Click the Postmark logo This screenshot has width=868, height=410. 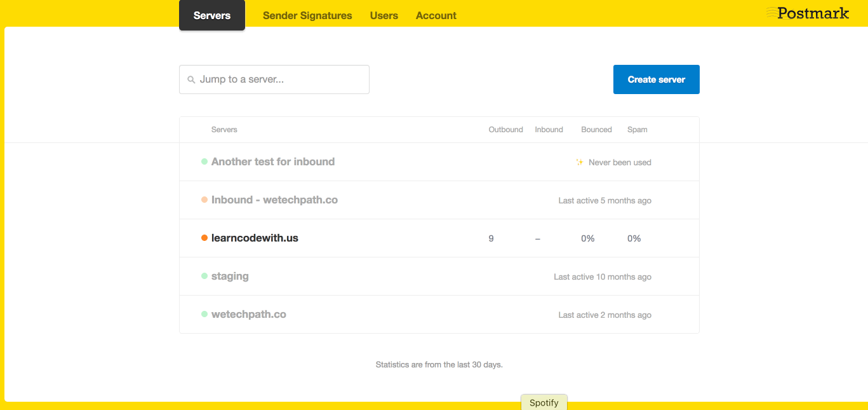[x=807, y=13]
